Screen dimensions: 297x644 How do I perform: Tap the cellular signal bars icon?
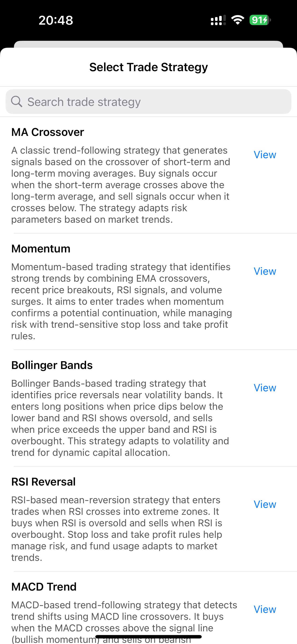tap(218, 20)
